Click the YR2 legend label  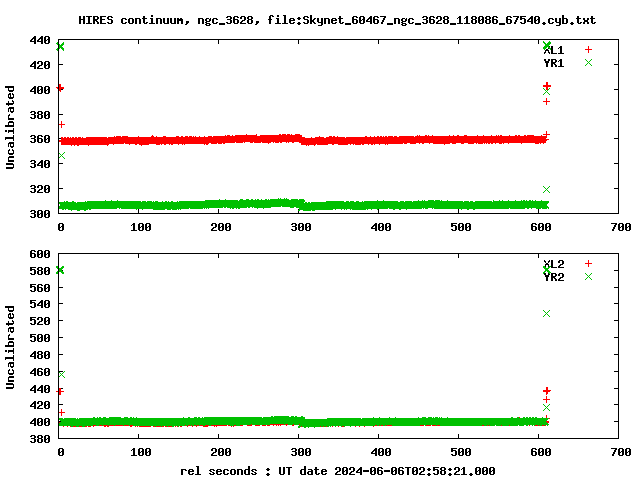tap(554, 277)
